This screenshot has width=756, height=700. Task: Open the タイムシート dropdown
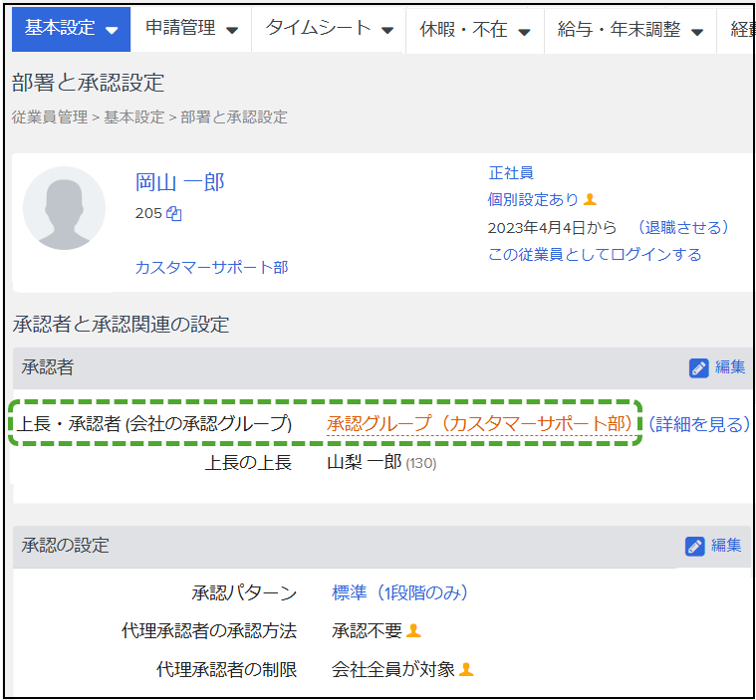pos(329,29)
